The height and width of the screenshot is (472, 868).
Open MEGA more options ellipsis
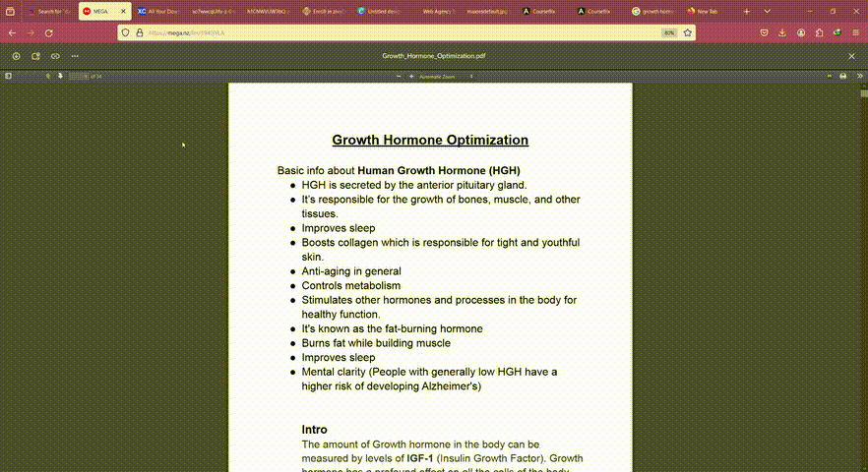[75, 56]
